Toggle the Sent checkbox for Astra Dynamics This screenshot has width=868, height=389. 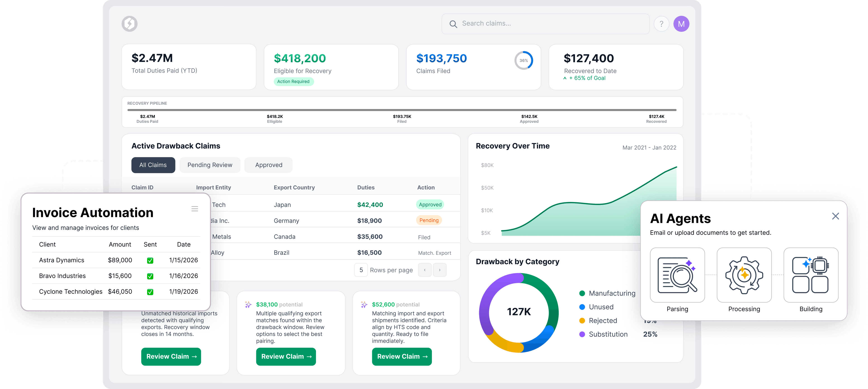coord(150,260)
